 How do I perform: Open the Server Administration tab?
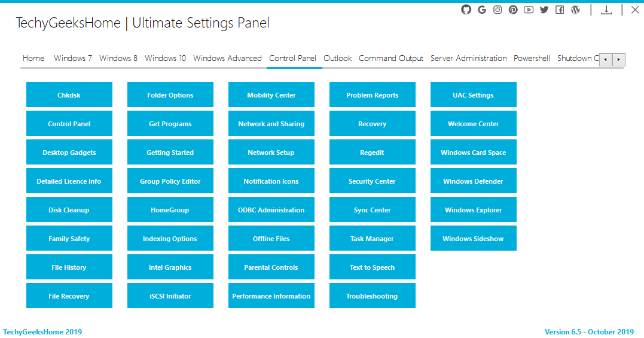(468, 58)
